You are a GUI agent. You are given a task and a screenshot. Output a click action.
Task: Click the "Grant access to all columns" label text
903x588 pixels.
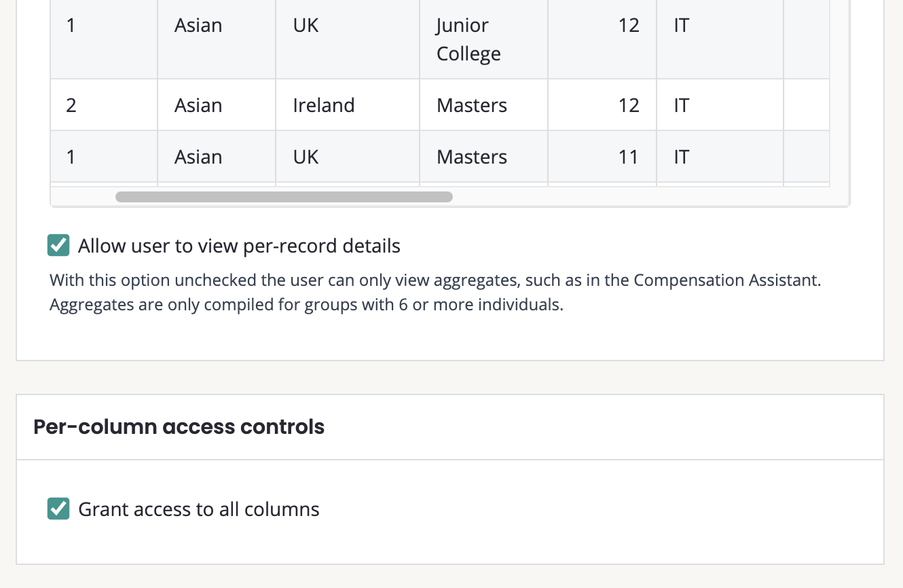click(199, 509)
